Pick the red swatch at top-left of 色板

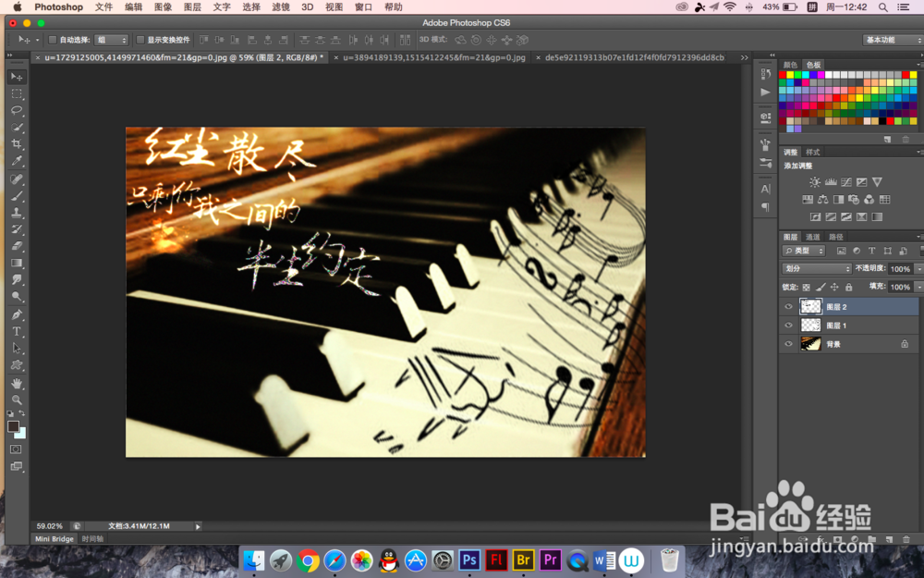[x=783, y=75]
